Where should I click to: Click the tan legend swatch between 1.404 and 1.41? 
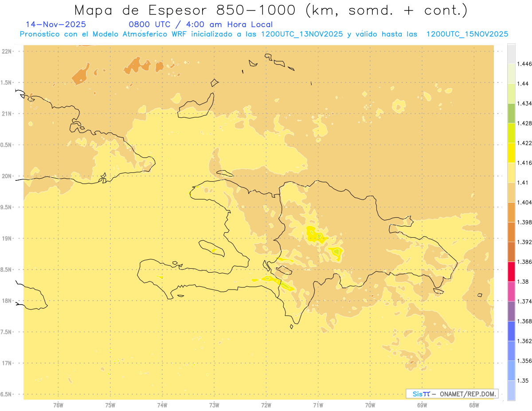pos(511,192)
